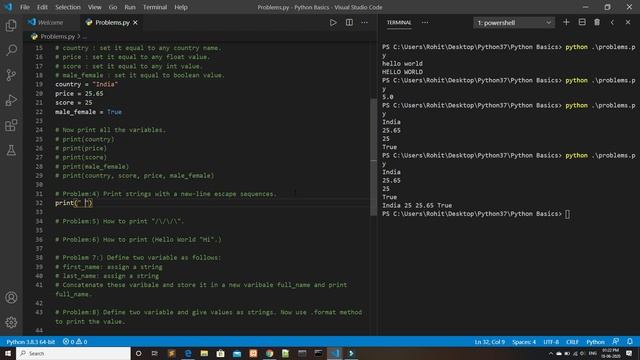Open the Edit menu
Viewport: 640px width, 360px height.
(42, 7)
